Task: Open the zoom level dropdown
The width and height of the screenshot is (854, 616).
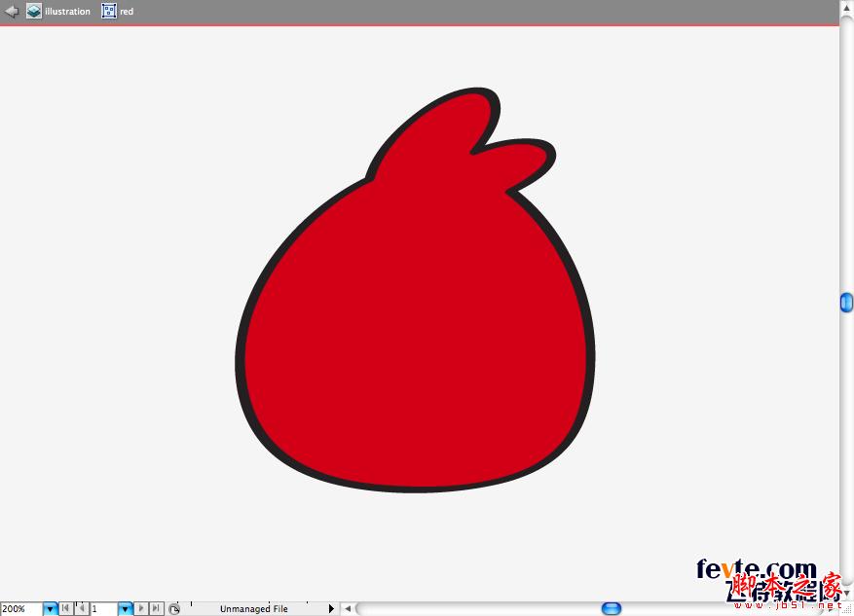Action: pyautogui.click(x=50, y=608)
